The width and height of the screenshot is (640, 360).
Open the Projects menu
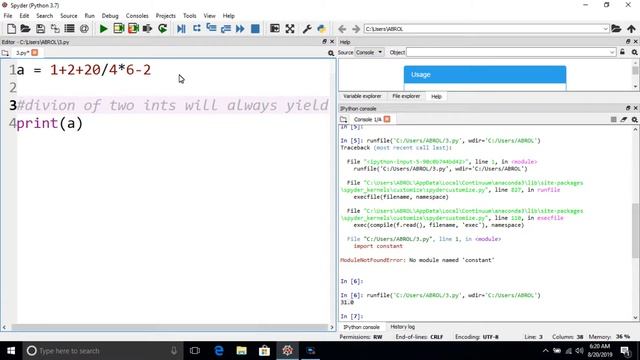165,16
